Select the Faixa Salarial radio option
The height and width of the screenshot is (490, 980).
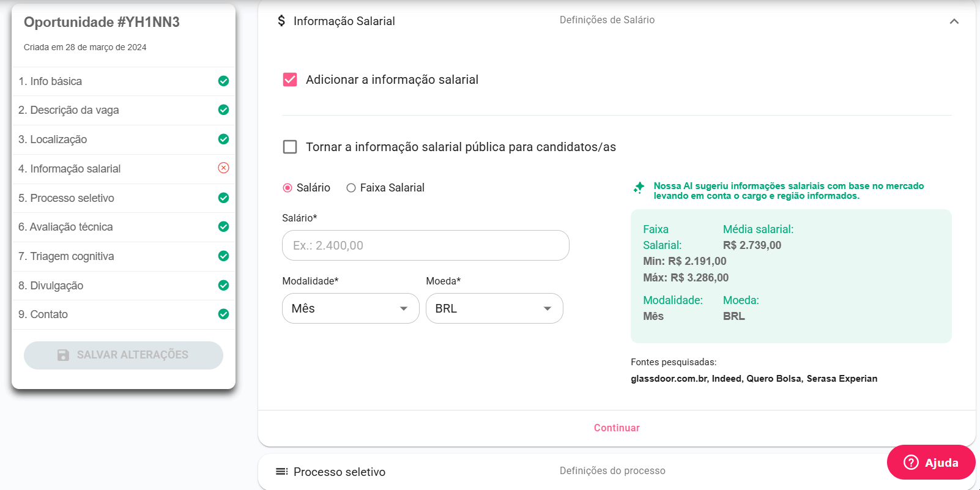tap(351, 188)
